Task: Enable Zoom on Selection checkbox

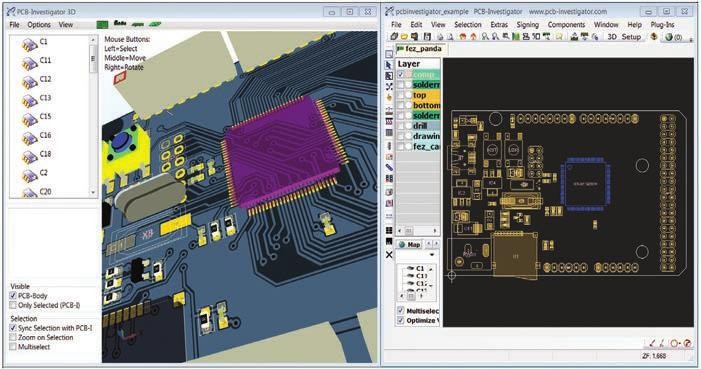Action: [x=13, y=337]
